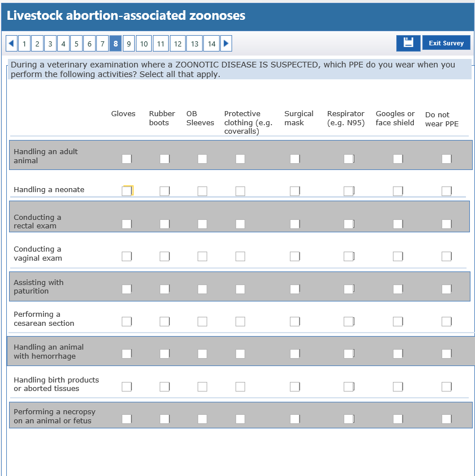Select Protective clothing for handling birth products
Viewport: 475px width, 476px height.
[240, 386]
